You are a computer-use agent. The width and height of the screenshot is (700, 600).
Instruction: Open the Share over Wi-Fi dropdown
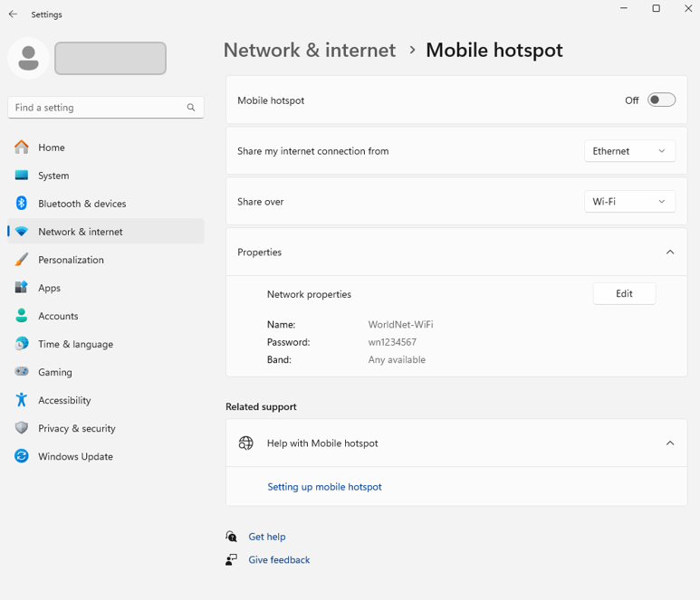point(629,202)
